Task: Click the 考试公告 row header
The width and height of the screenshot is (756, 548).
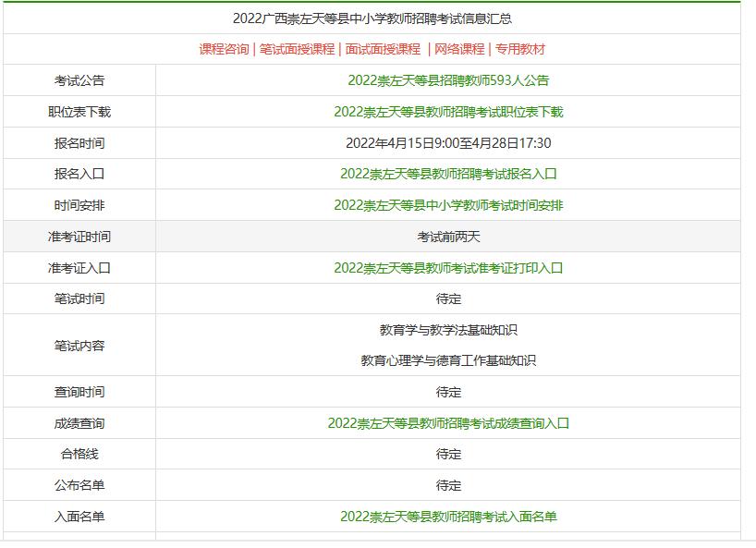Action: click(81, 80)
